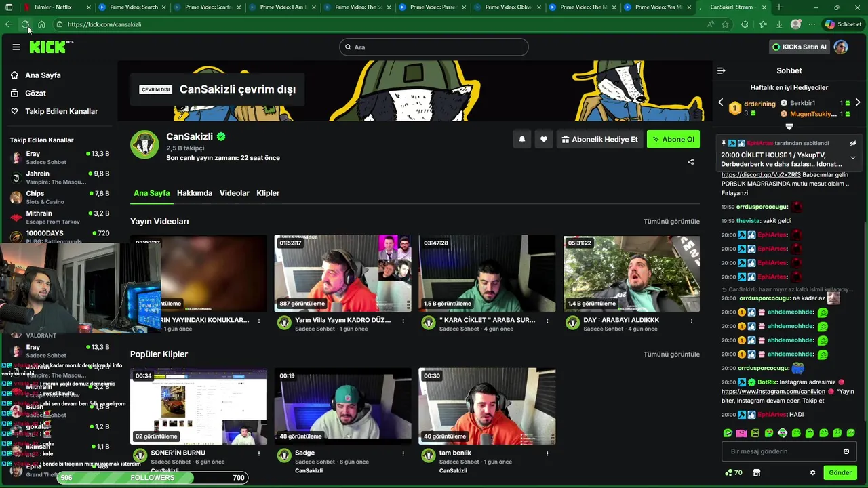Image resolution: width=868 pixels, height=488 pixels.
Task: Click the Sohbet et Copilot button
Action: 843,24
